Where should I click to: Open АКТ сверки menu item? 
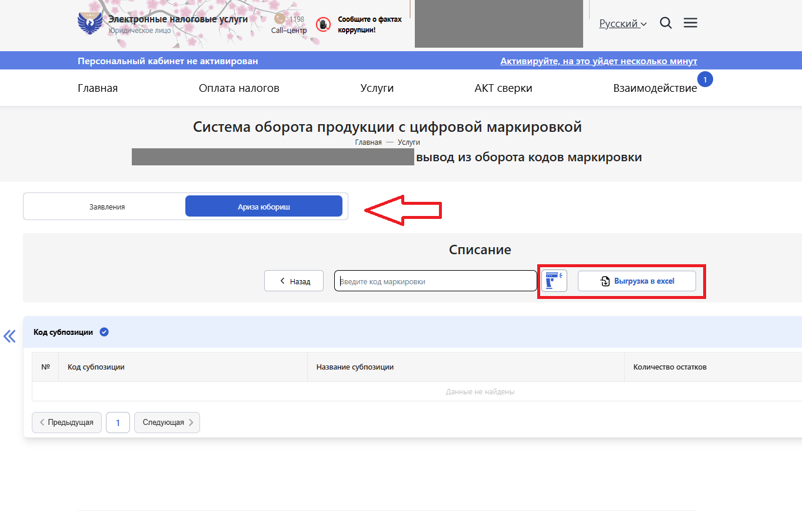tap(504, 88)
